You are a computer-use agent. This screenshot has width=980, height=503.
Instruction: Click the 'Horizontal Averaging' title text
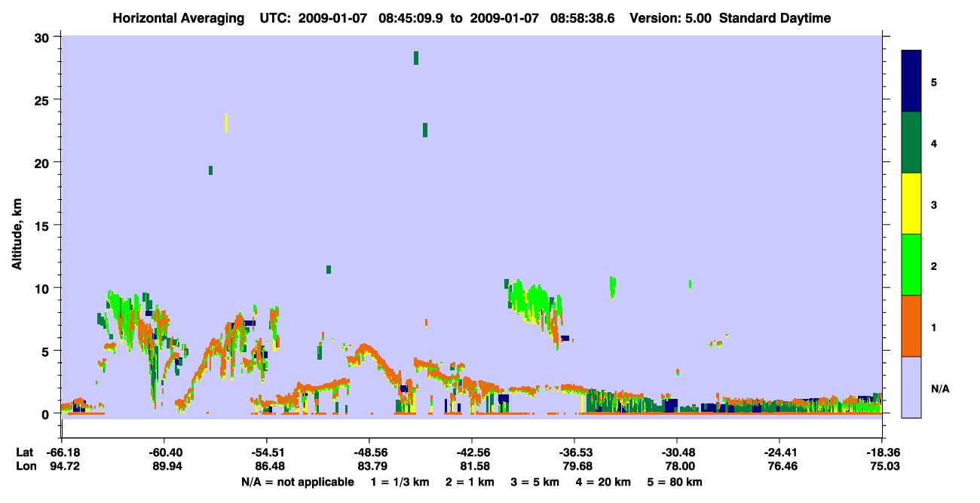tap(177, 18)
